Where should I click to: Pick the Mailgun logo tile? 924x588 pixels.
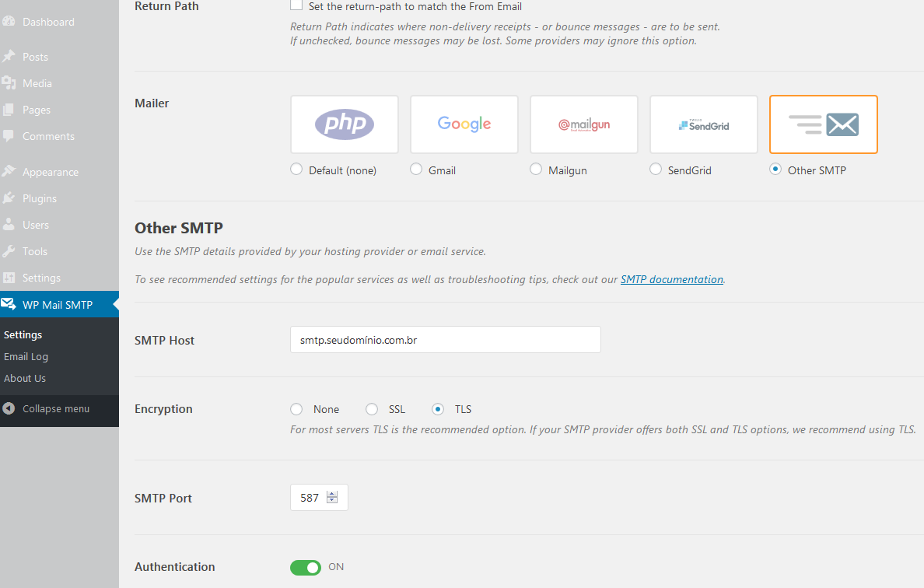tap(584, 124)
